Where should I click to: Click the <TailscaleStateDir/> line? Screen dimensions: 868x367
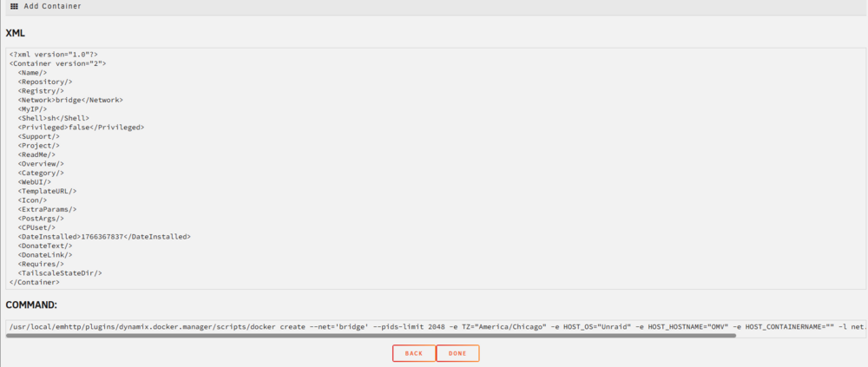(x=60, y=273)
